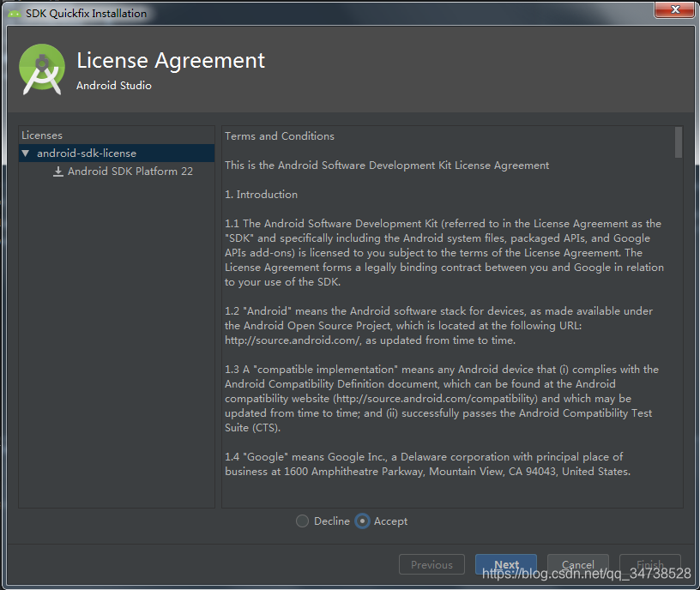Click the Licenses panel label
This screenshot has width=700, height=590.
pyautogui.click(x=42, y=135)
